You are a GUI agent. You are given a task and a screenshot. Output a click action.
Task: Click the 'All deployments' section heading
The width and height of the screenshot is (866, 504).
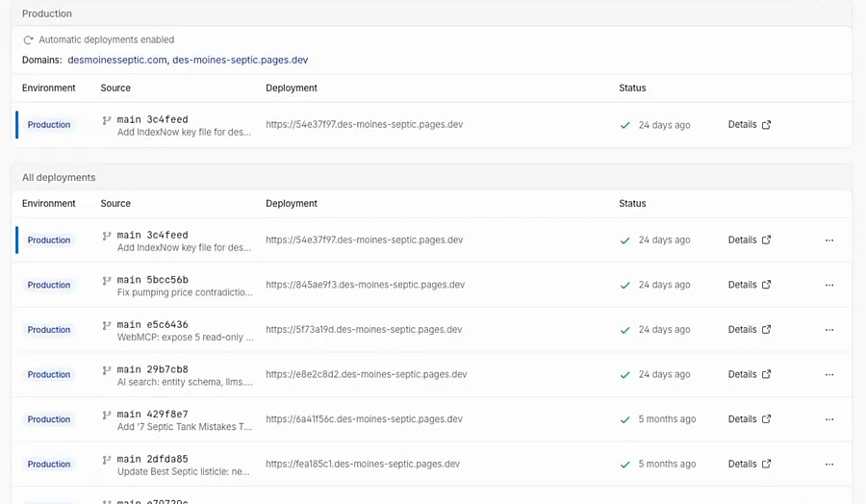pos(59,177)
